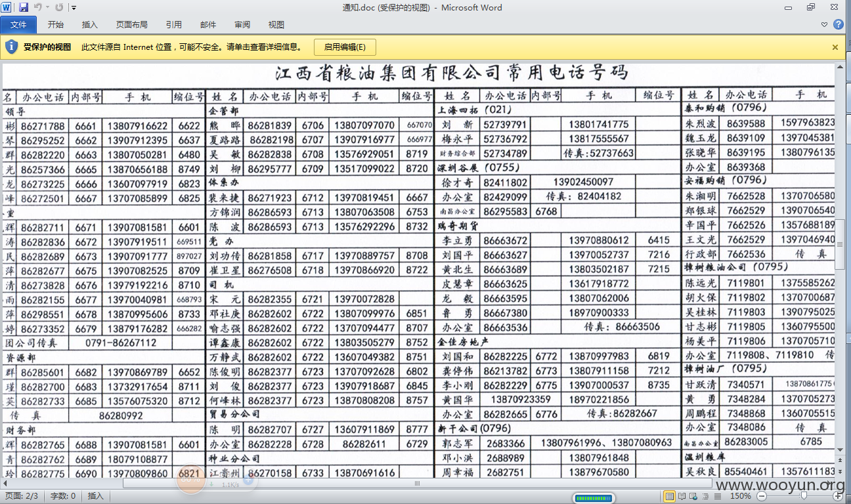Click the fax number 86280992
The image size is (851, 504).
[x=121, y=415]
